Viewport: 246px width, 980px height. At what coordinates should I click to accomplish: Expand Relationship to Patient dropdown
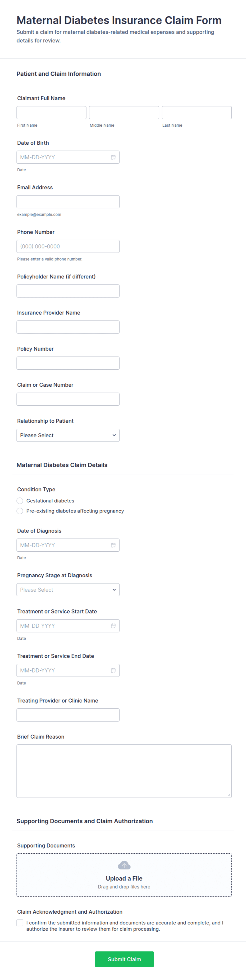point(68,435)
